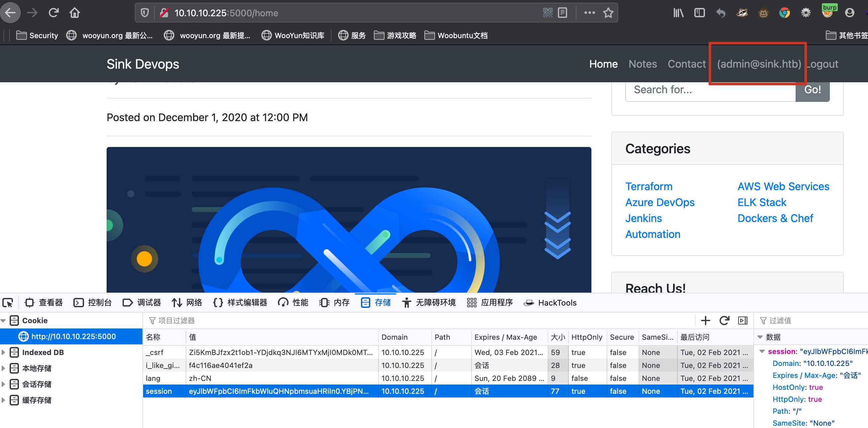
Task: Open tracking protection shield icon
Action: (144, 13)
